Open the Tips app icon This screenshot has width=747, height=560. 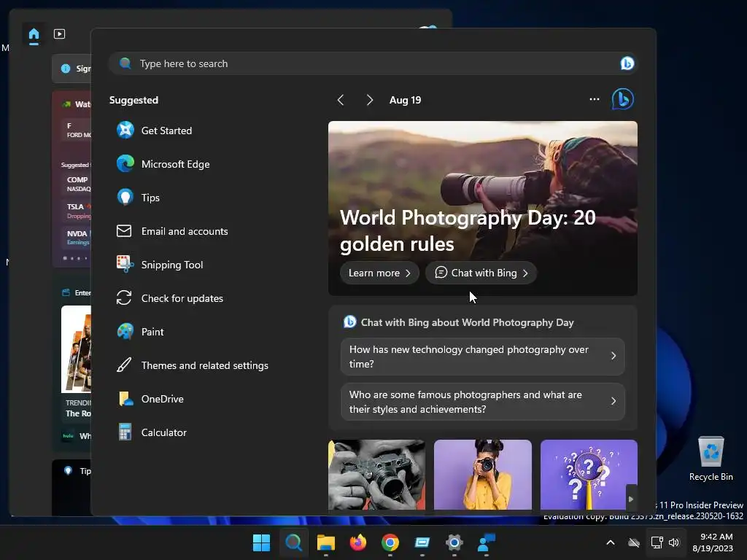pyautogui.click(x=125, y=197)
